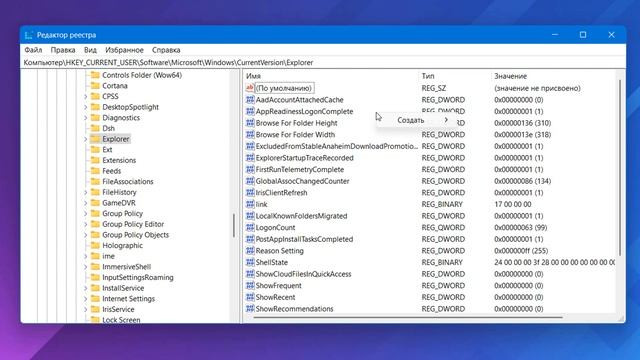640x360 pixels.
Task: Select the PostAppInstallTasksCompleted value name
Action: (304, 239)
